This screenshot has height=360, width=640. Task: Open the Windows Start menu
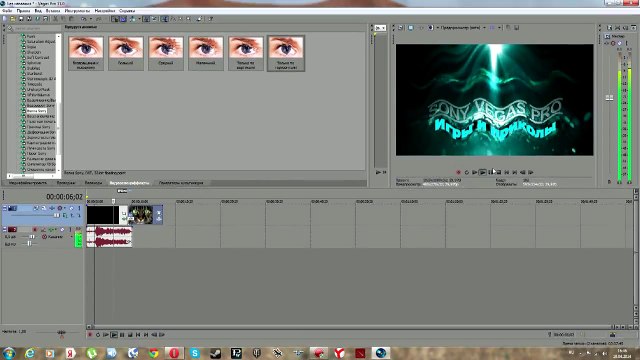9,353
